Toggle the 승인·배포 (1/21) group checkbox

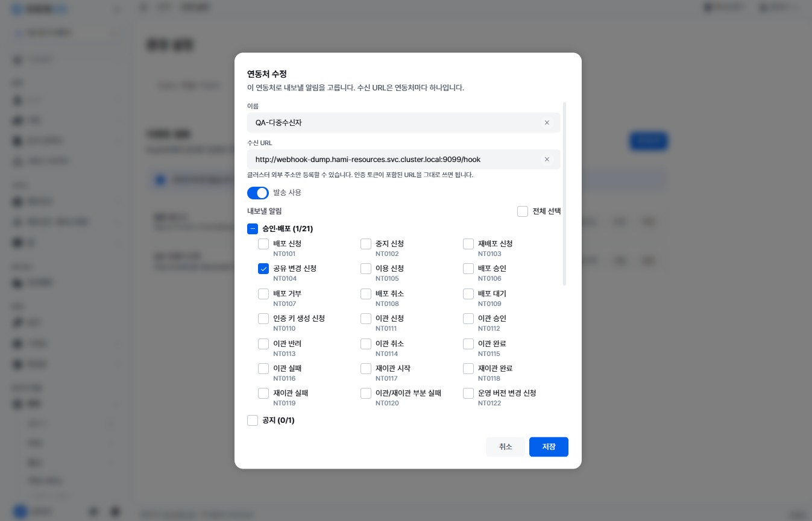click(x=253, y=229)
